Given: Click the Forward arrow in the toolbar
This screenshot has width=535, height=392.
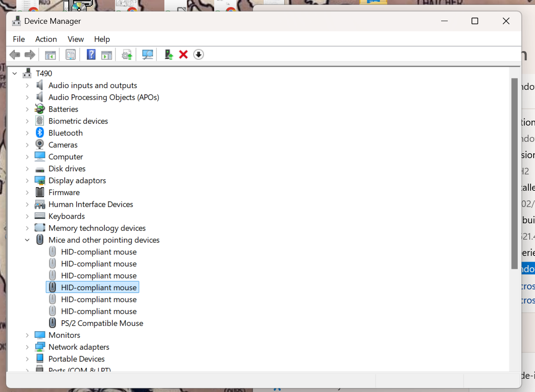Looking at the screenshot, I should pos(30,55).
